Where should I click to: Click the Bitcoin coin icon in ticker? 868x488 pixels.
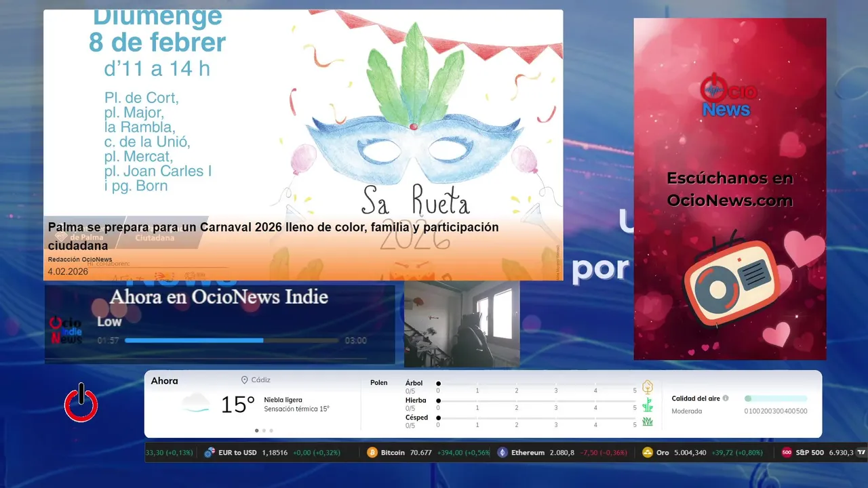click(x=372, y=452)
